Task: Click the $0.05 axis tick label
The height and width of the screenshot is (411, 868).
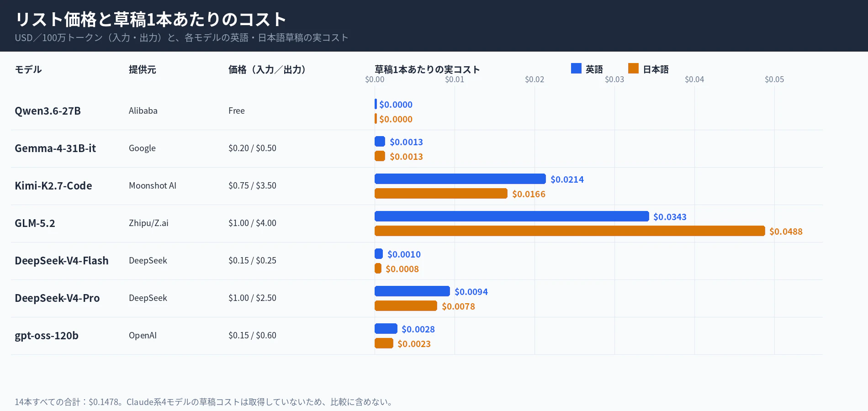Action: [774, 79]
